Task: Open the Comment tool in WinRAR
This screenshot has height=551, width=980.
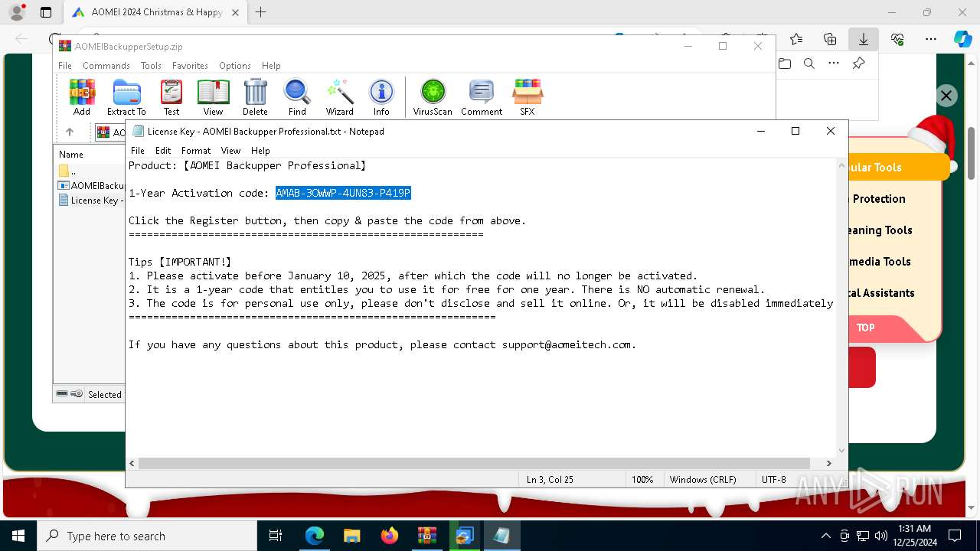Action: (482, 97)
